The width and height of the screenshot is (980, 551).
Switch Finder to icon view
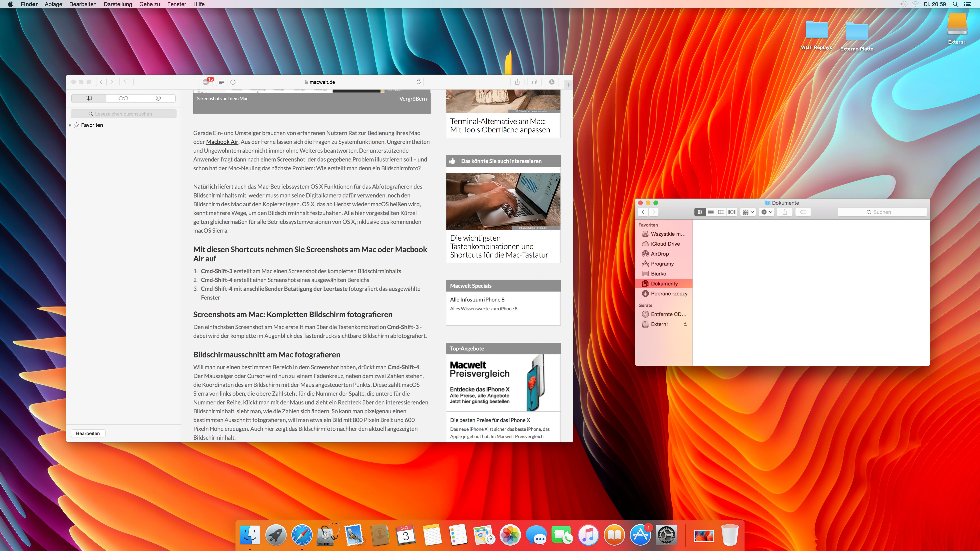coord(700,212)
